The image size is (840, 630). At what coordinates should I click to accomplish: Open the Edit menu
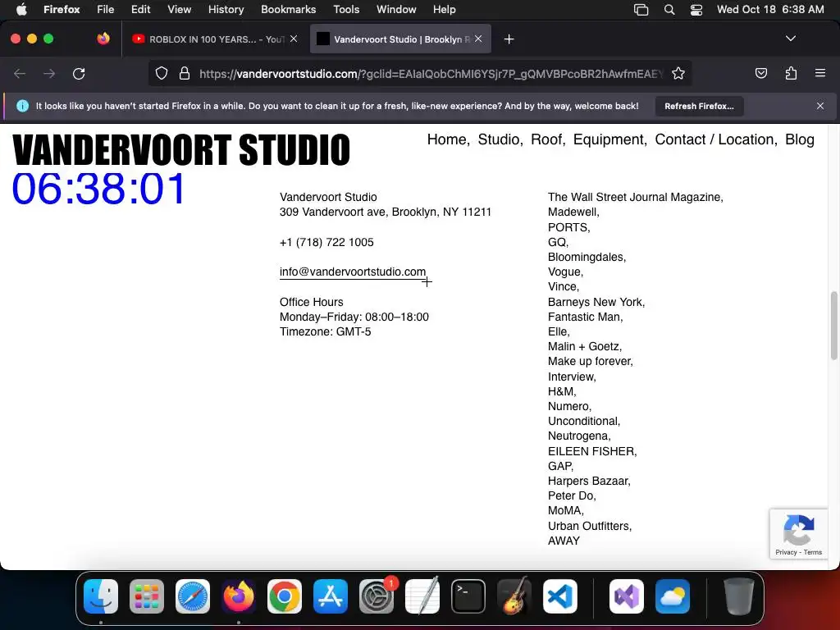point(140,9)
